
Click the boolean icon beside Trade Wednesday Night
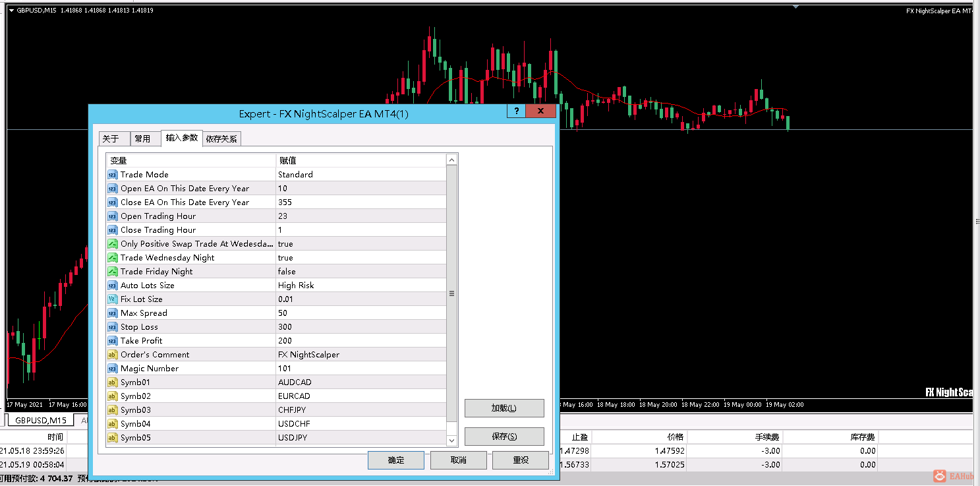point(113,258)
